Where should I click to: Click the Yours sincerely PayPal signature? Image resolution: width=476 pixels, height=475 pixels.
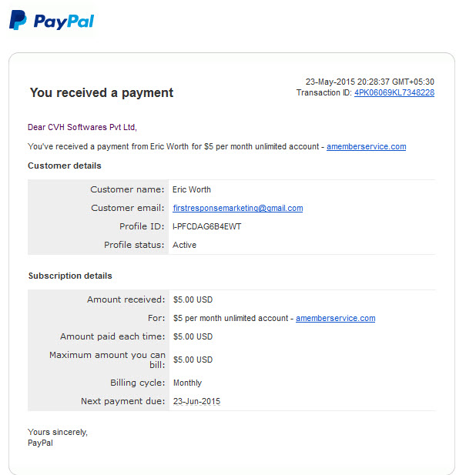click(x=57, y=437)
